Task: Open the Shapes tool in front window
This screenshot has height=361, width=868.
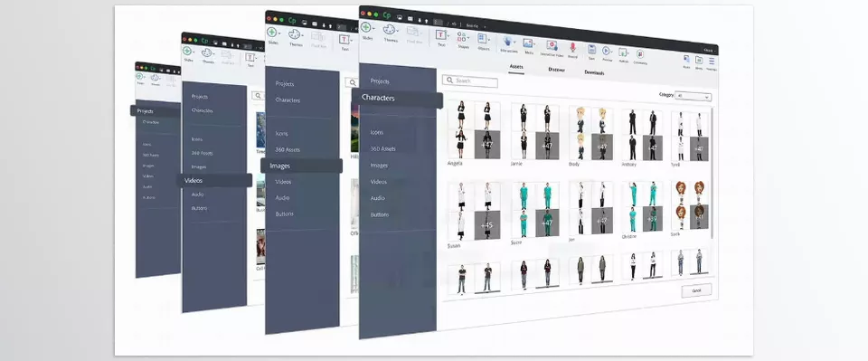Action: pyautogui.click(x=462, y=36)
